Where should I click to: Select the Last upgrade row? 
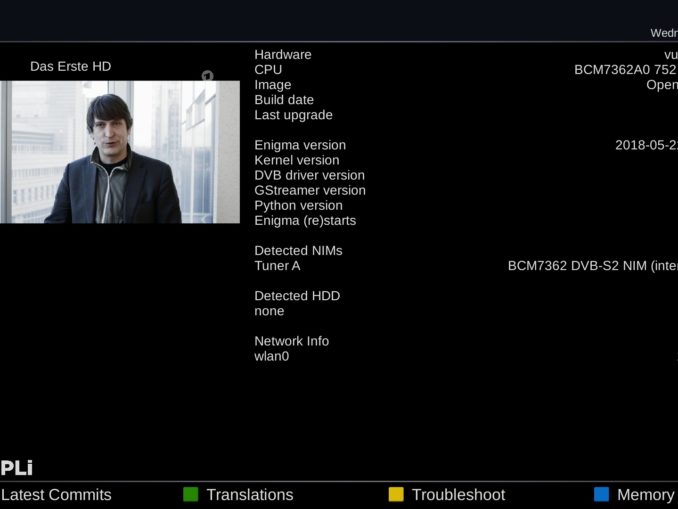[293, 115]
